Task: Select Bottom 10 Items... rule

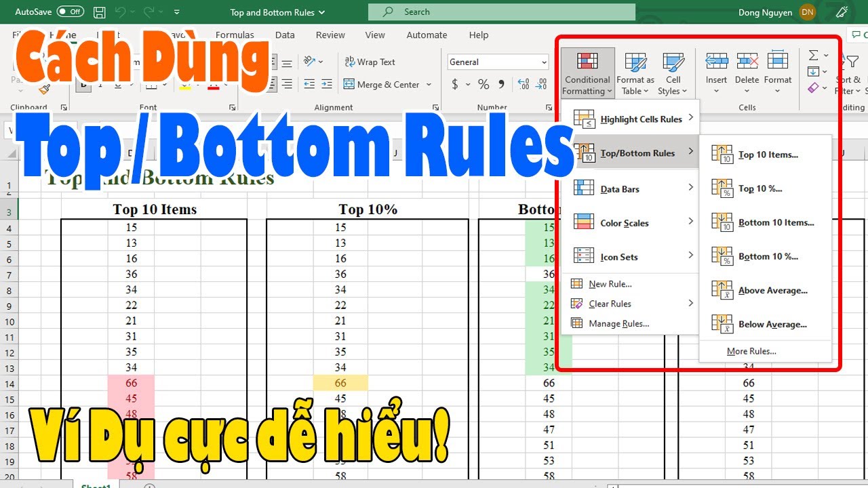Action: [765, 222]
